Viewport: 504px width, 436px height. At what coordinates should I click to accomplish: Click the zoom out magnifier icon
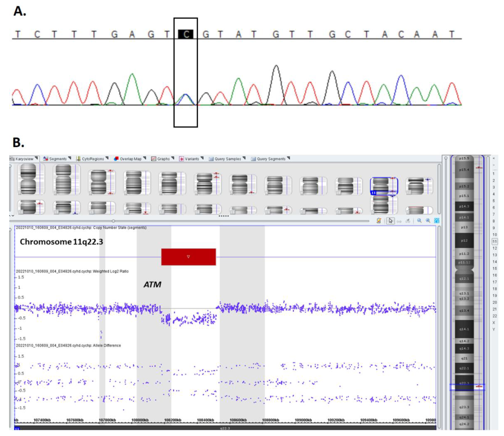coord(419,221)
